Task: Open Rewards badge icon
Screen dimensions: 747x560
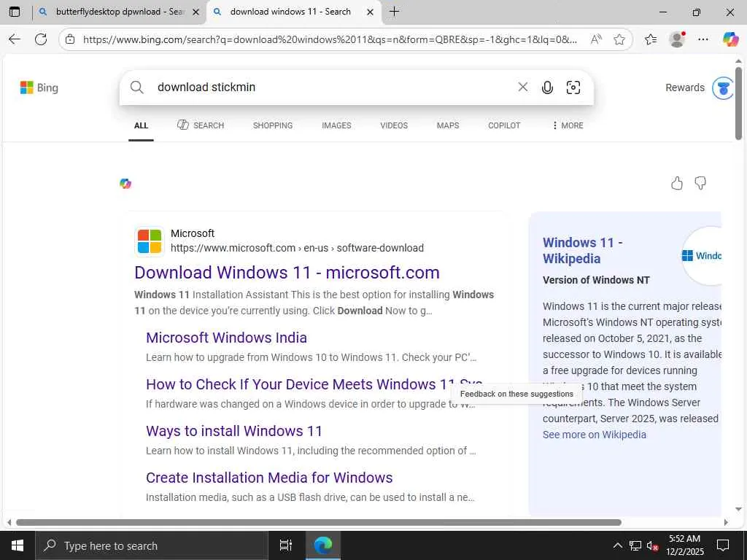Action: pos(722,87)
